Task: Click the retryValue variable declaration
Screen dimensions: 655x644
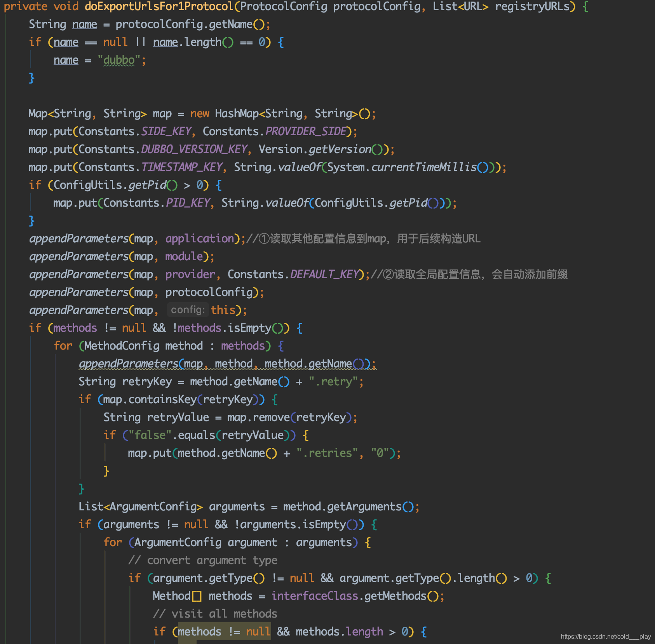Action: [178, 418]
